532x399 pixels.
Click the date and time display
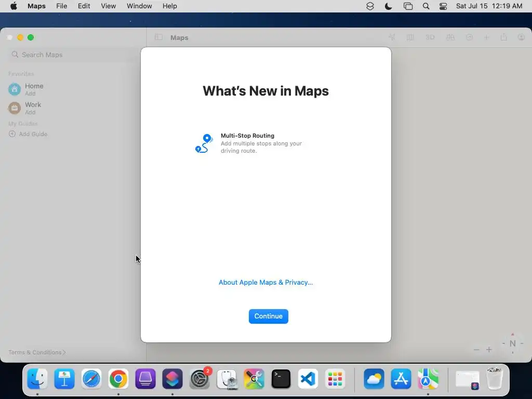pos(489,6)
